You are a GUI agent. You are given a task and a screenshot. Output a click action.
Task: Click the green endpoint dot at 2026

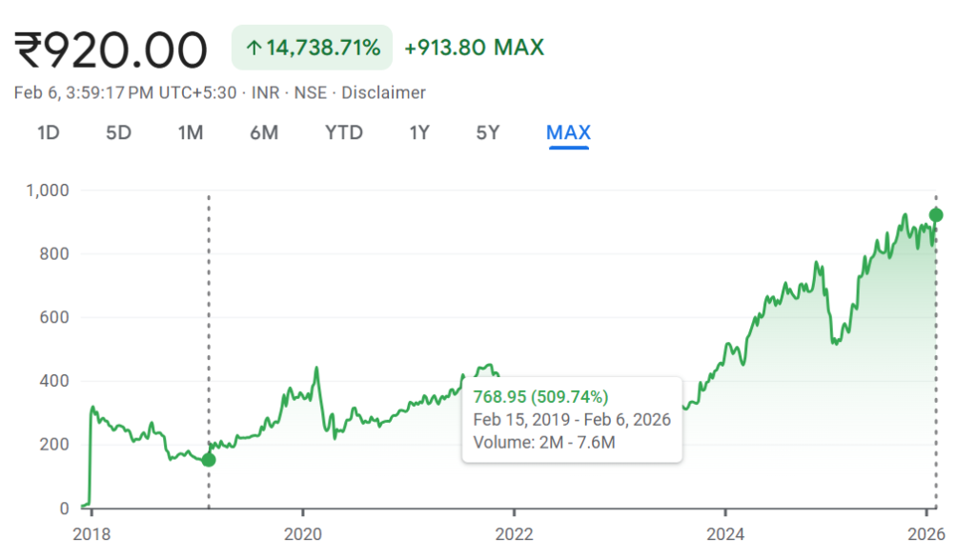(936, 215)
